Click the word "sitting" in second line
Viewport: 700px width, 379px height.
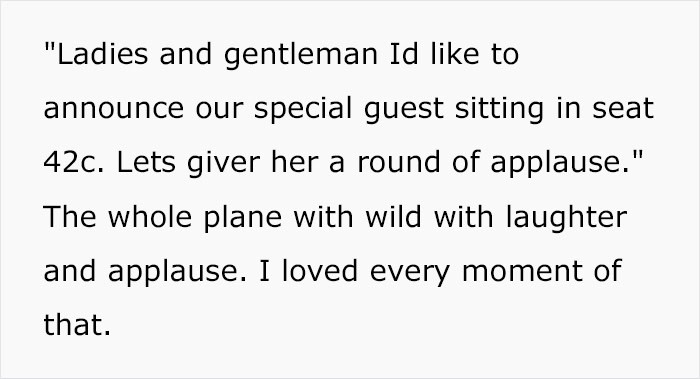500,110
